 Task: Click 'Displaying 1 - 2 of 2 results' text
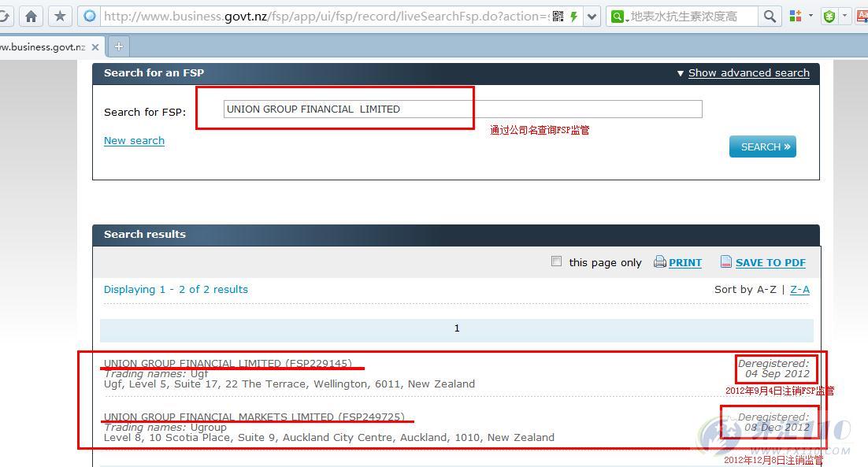(176, 289)
